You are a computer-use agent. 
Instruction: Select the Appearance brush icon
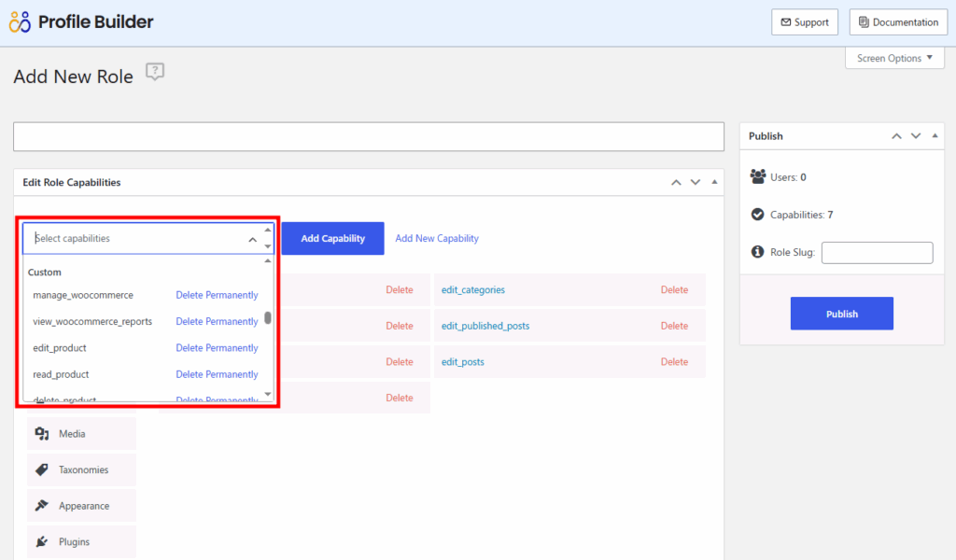[41, 506]
